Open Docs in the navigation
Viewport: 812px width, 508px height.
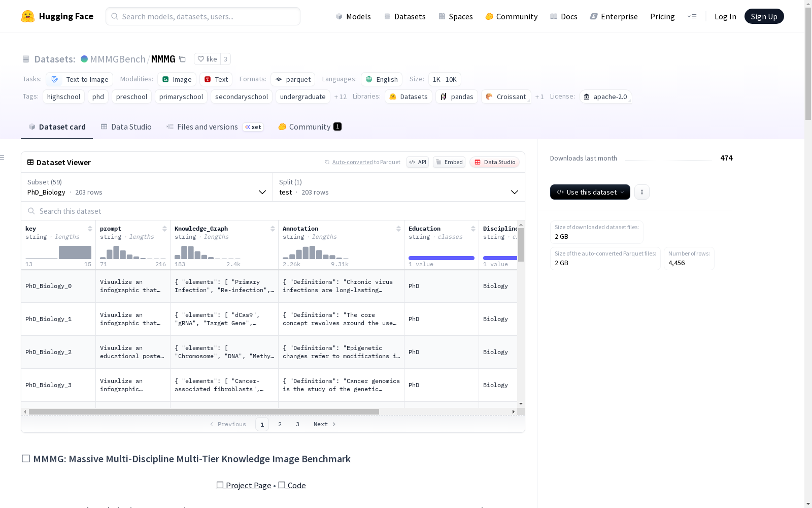(x=564, y=16)
